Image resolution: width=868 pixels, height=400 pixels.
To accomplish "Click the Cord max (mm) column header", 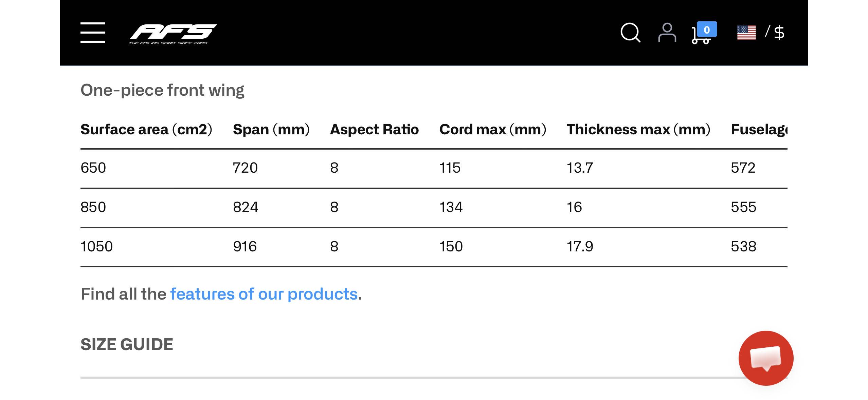I will [x=492, y=129].
